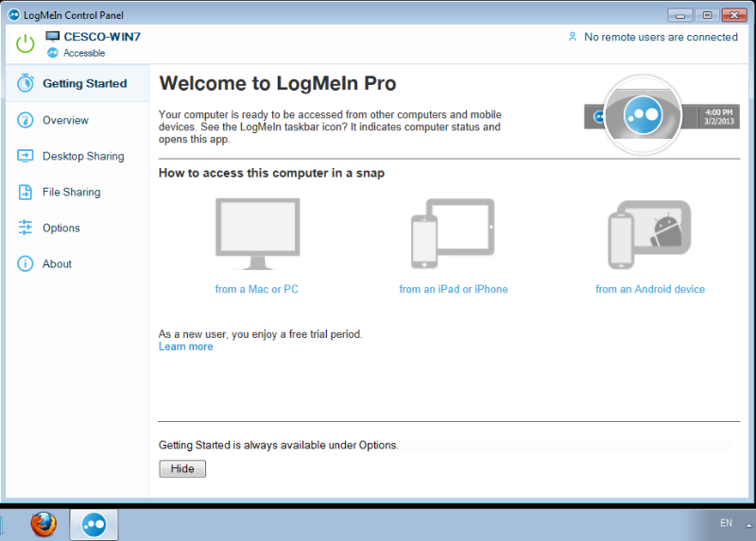Click the About info icon

pyautogui.click(x=26, y=263)
